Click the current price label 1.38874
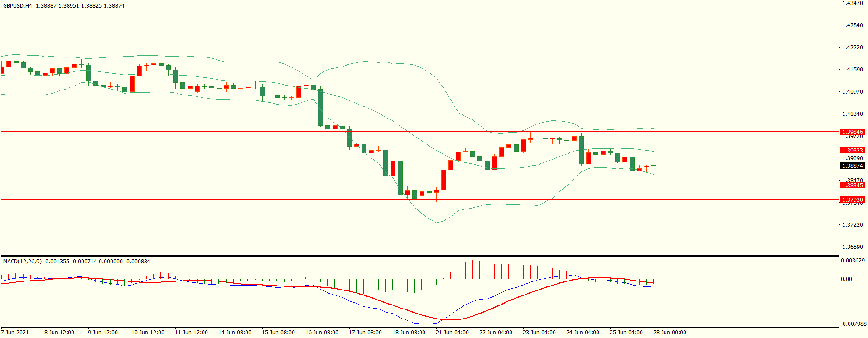 [x=852, y=166]
